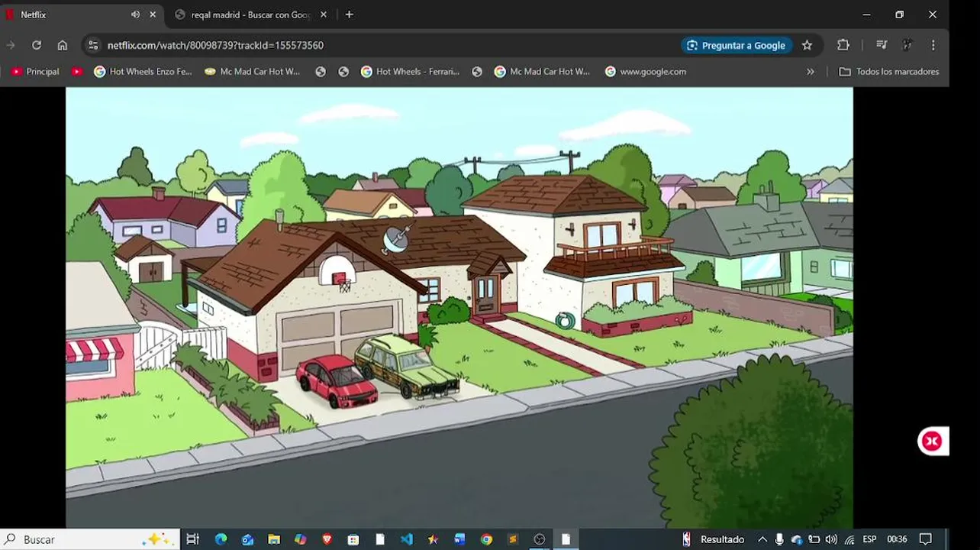Launch Brave browser from the taskbar
This screenshot has width=980, height=550.
[327, 539]
